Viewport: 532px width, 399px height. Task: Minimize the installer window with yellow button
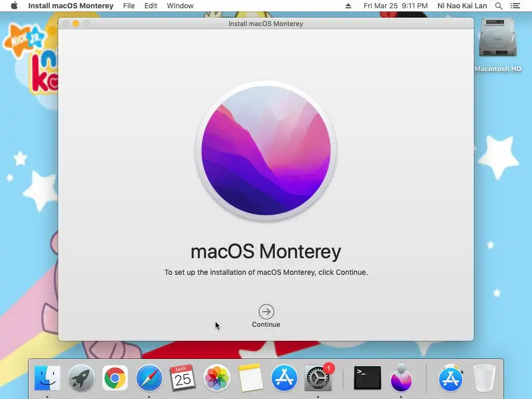pyautogui.click(x=76, y=23)
